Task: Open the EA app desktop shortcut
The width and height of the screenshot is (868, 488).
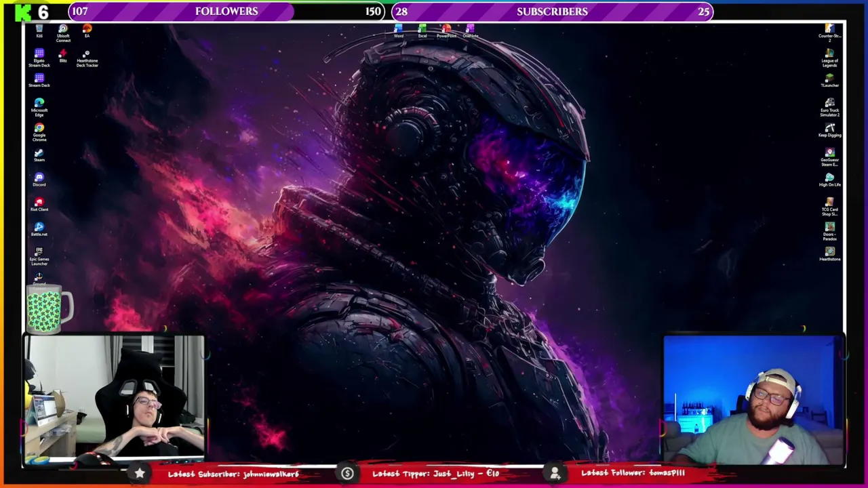Action: coord(87,31)
